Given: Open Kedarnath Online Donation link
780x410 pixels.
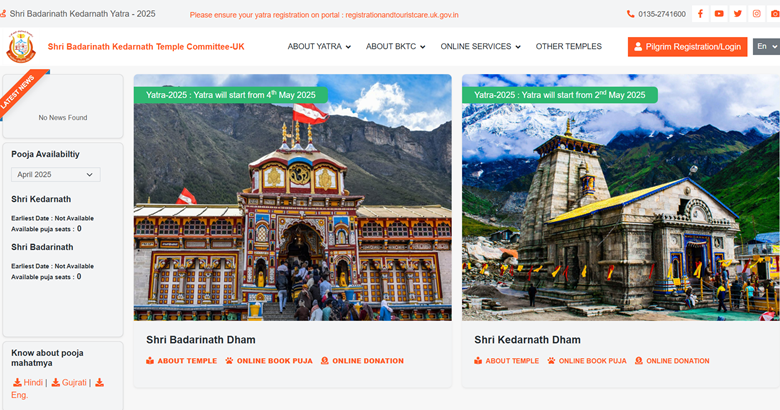Looking at the screenshot, I should pos(672,361).
